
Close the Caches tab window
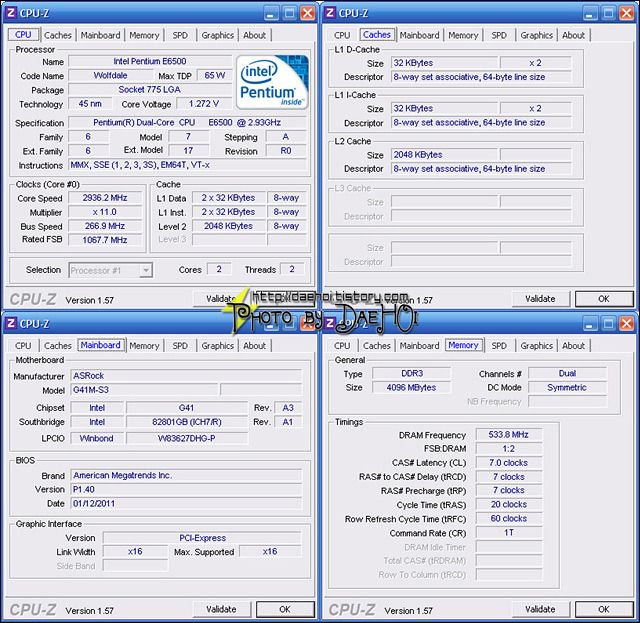pos(627,13)
